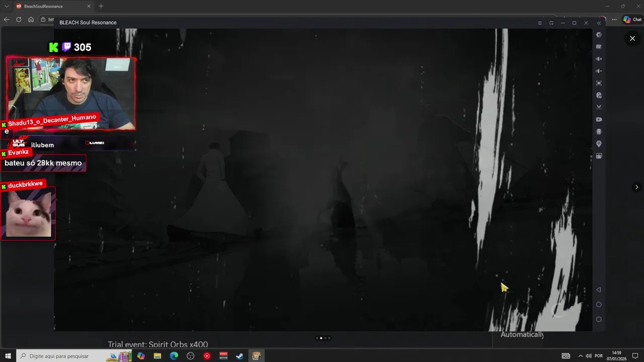Screen dimensions: 644x362
Task: Tap Android home circle button
Action: (599, 305)
